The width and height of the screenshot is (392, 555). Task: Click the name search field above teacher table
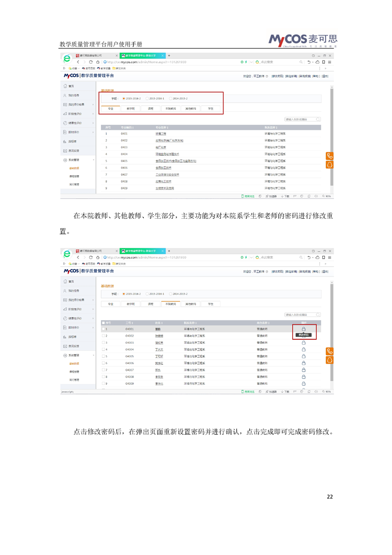pyautogui.click(x=303, y=315)
